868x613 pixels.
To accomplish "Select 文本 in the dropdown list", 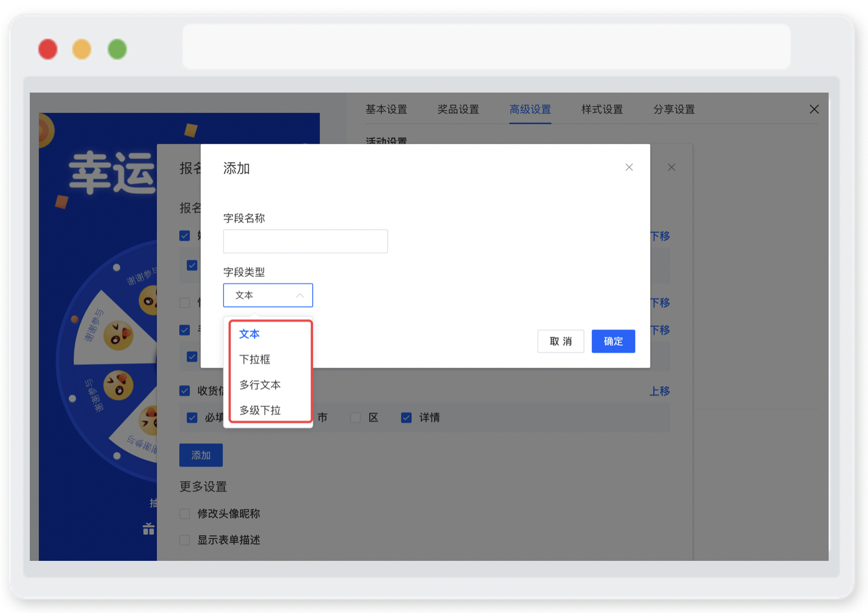I will coord(249,334).
